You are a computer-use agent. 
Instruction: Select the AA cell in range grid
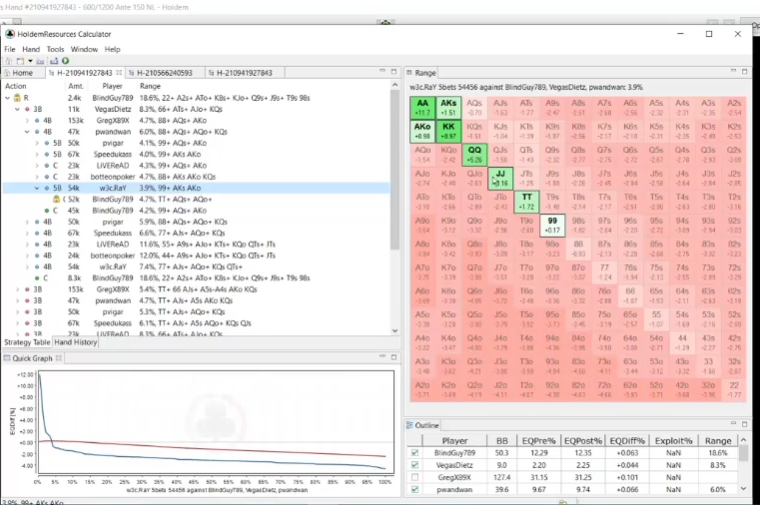423,108
